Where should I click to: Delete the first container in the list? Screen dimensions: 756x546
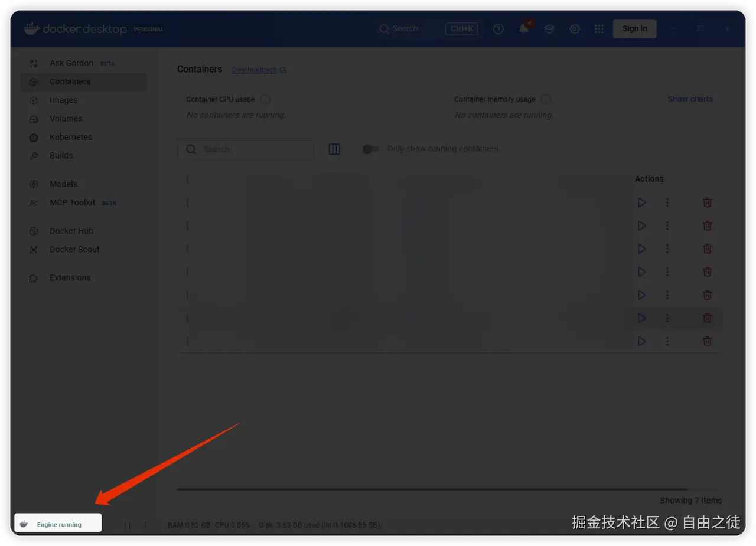pos(707,202)
